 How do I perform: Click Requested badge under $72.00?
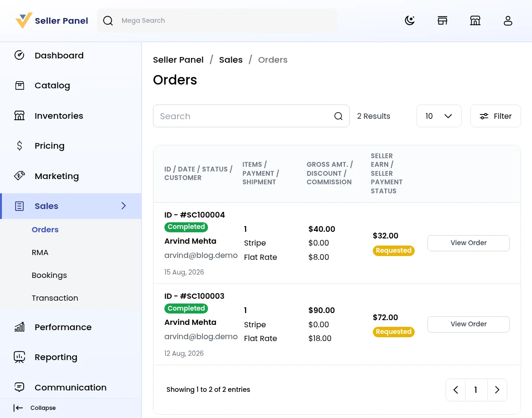(x=394, y=332)
